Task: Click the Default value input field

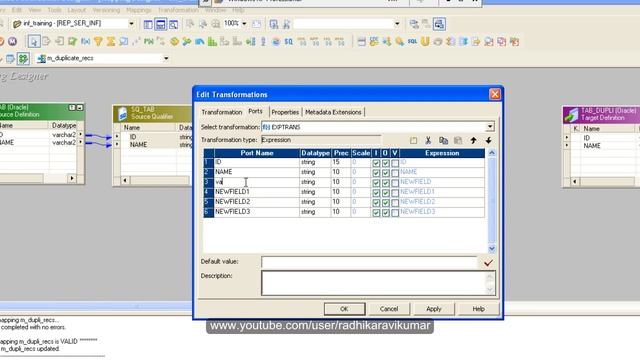Action: click(369, 262)
